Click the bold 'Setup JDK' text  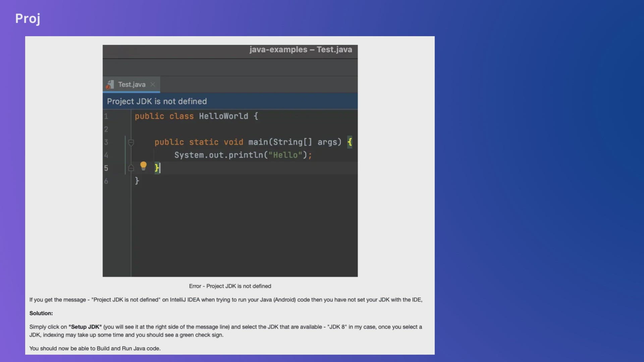[85, 327]
